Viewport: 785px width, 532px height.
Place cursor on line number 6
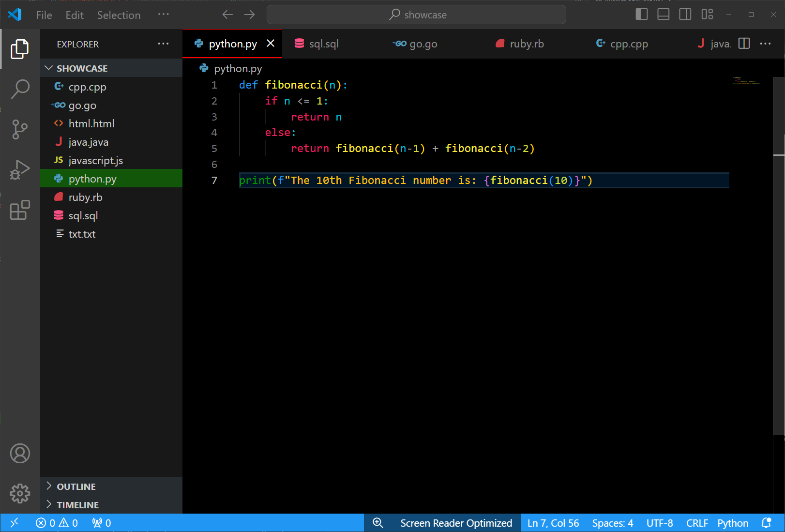point(214,165)
